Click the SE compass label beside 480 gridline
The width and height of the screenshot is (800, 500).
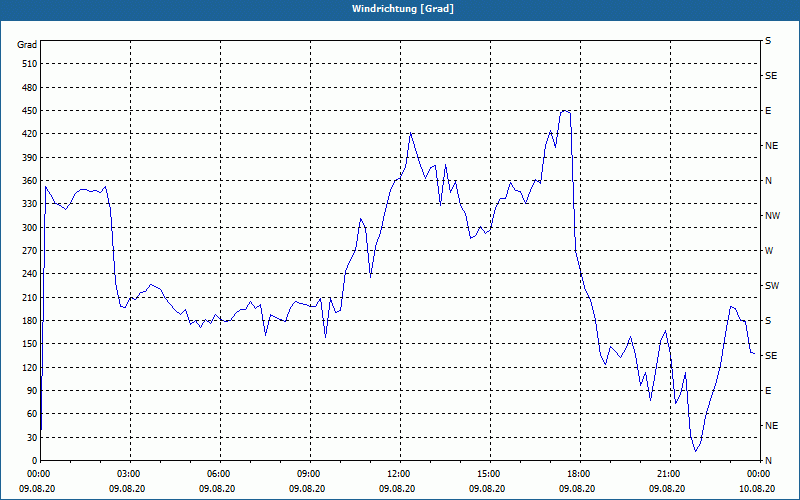(771, 76)
